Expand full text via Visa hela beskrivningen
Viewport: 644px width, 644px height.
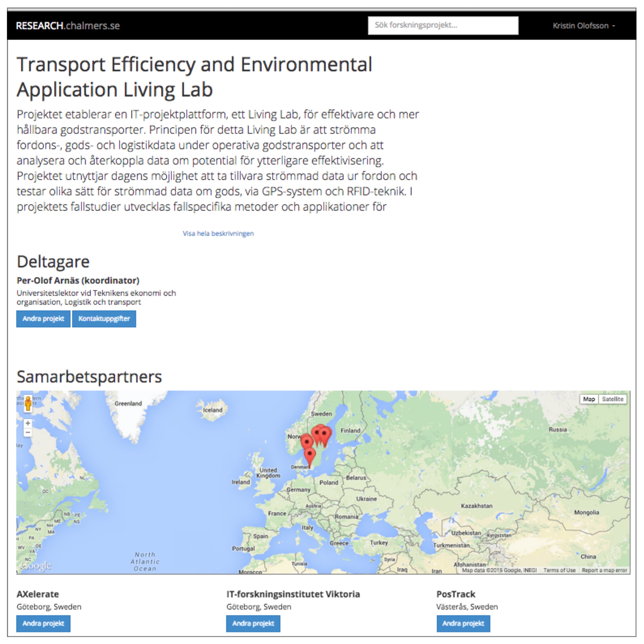218,233
